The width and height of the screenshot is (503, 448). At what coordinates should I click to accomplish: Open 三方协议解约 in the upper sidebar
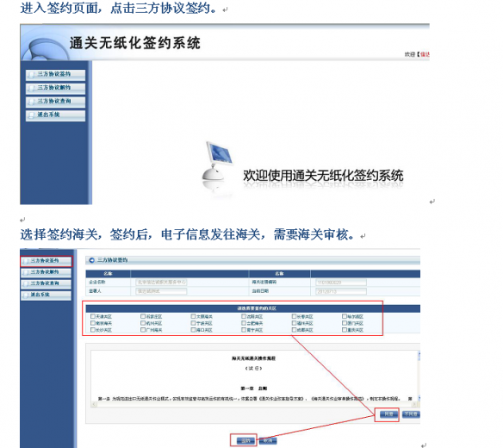pos(55,88)
